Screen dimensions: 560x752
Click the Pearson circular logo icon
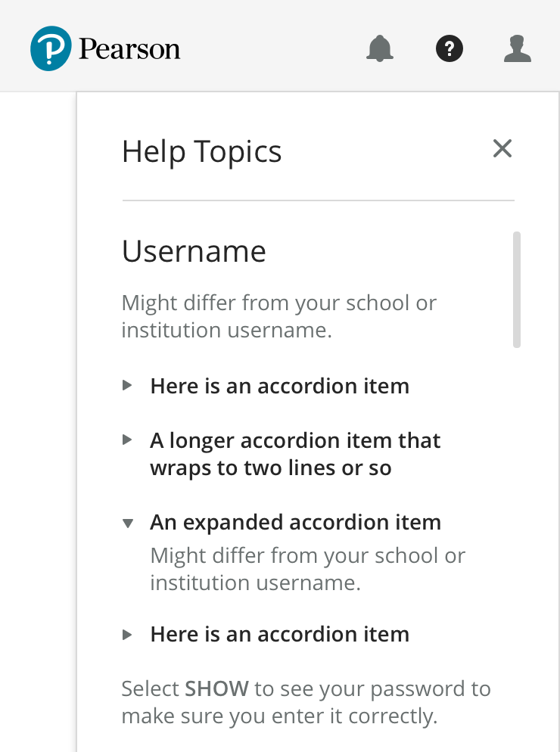51,49
